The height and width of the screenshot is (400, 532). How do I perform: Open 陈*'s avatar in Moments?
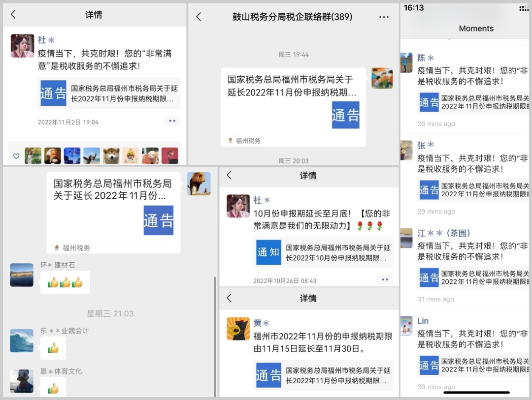[x=406, y=62]
